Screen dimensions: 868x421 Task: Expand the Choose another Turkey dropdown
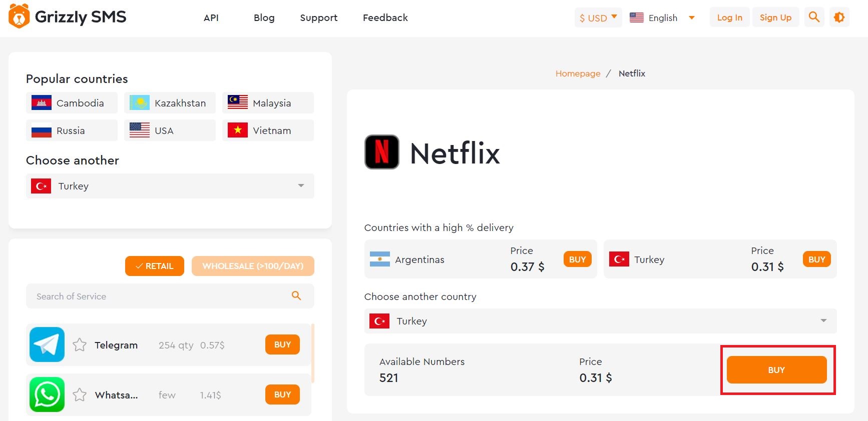[x=170, y=186]
